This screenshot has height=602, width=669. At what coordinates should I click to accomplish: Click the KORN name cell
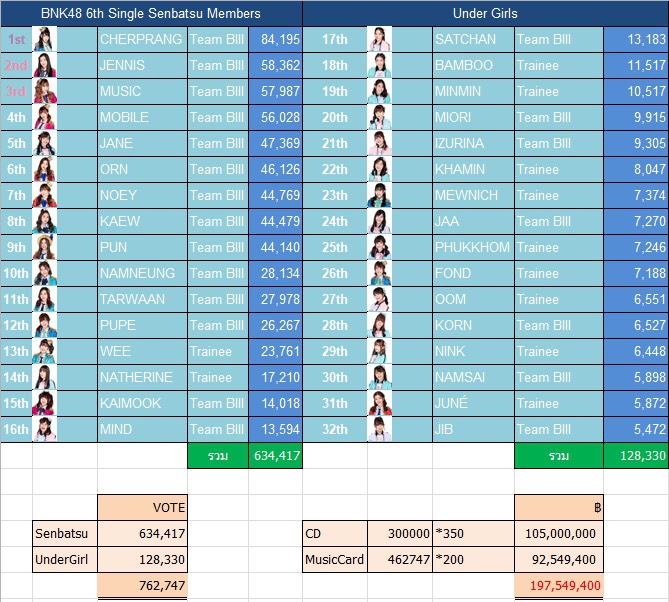click(x=473, y=326)
